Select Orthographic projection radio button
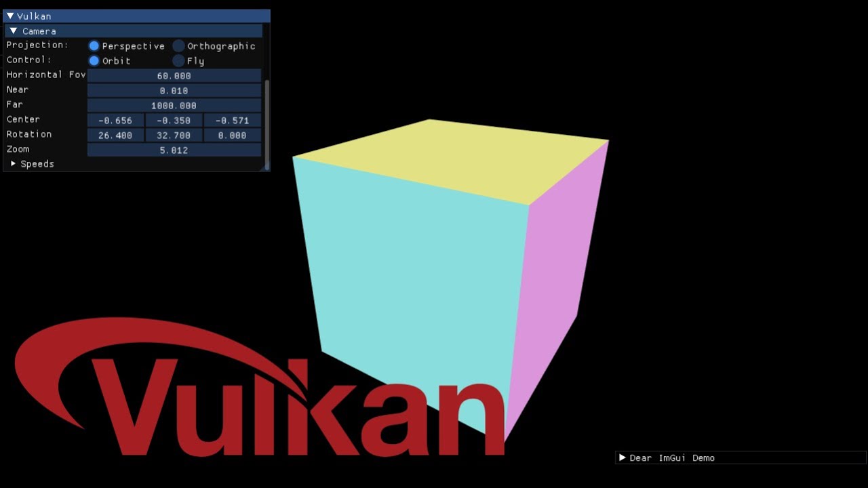This screenshot has width=868, height=488. click(178, 46)
